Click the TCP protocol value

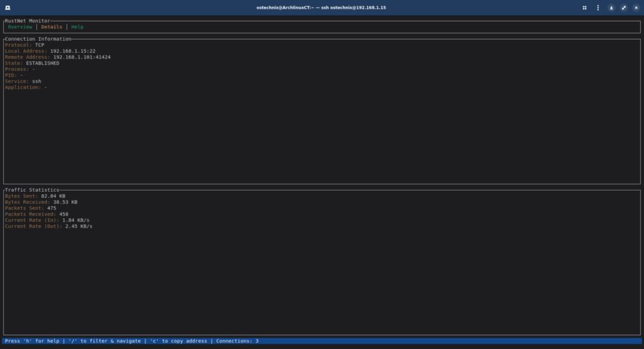point(40,45)
